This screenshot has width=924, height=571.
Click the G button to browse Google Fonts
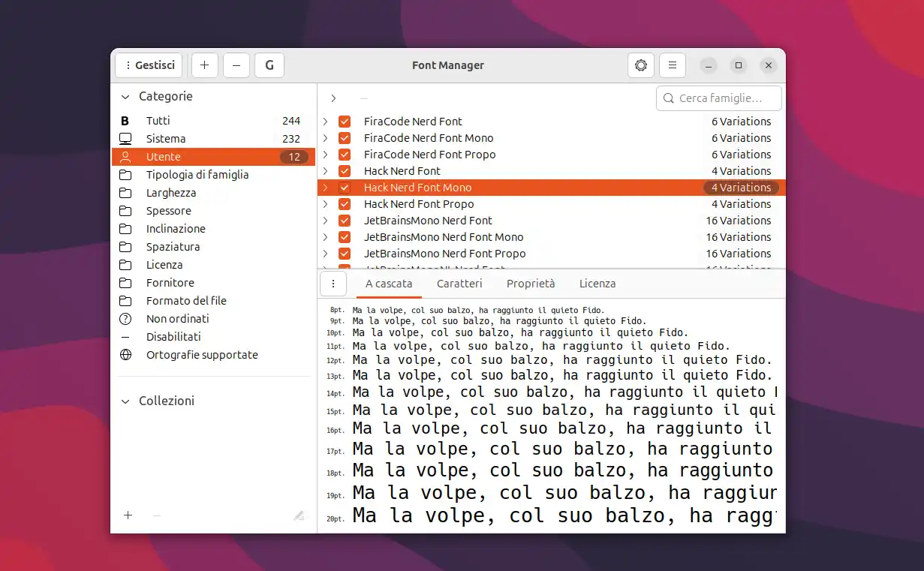[x=269, y=65]
